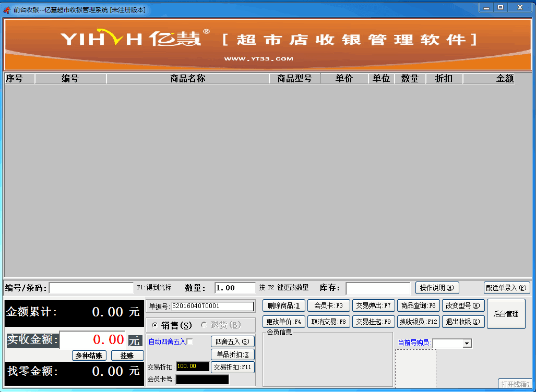Open 商品查询 F6 lookup
This screenshot has height=392, width=536.
[418, 305]
